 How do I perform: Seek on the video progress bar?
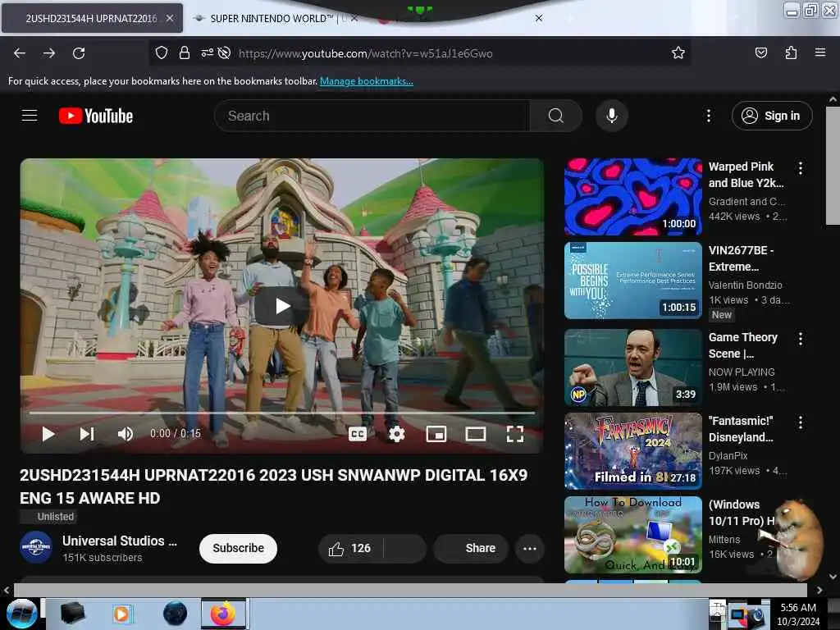pos(282,413)
